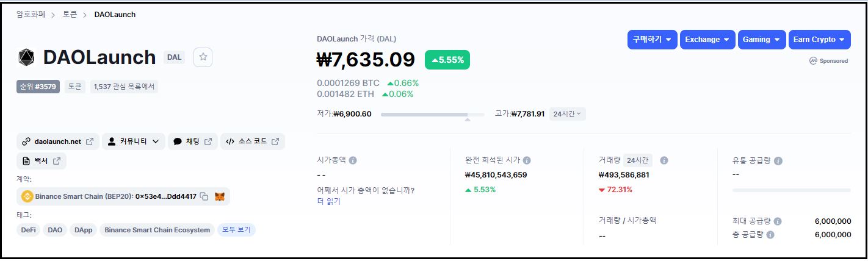The image size is (868, 261).
Task: Copy the BEP20 contract address
Action: [204, 196]
